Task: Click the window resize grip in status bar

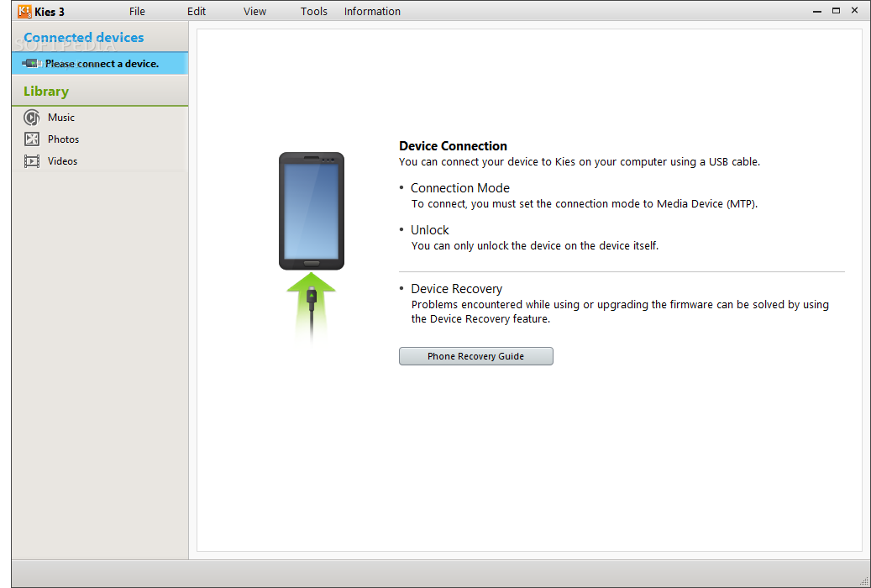Action: (863, 581)
